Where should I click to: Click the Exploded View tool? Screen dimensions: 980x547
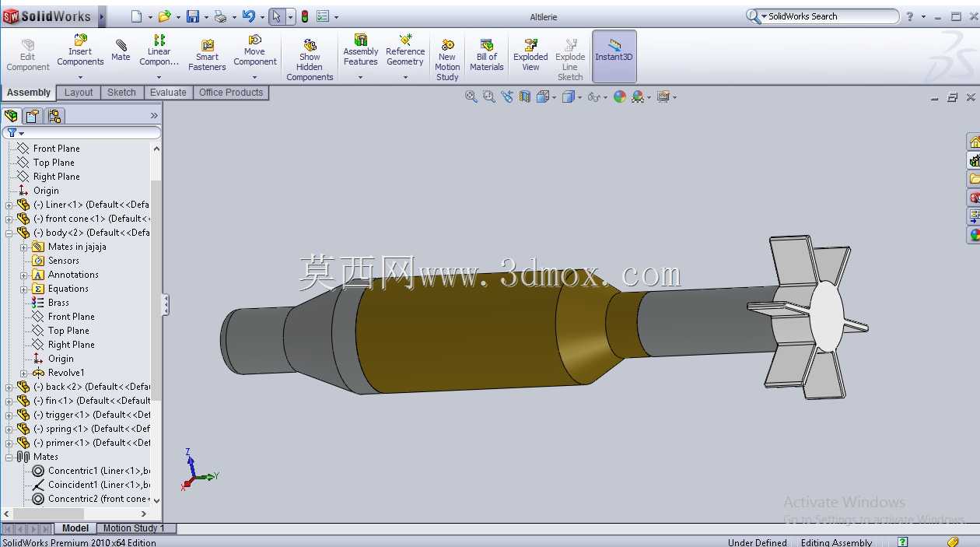pos(530,55)
